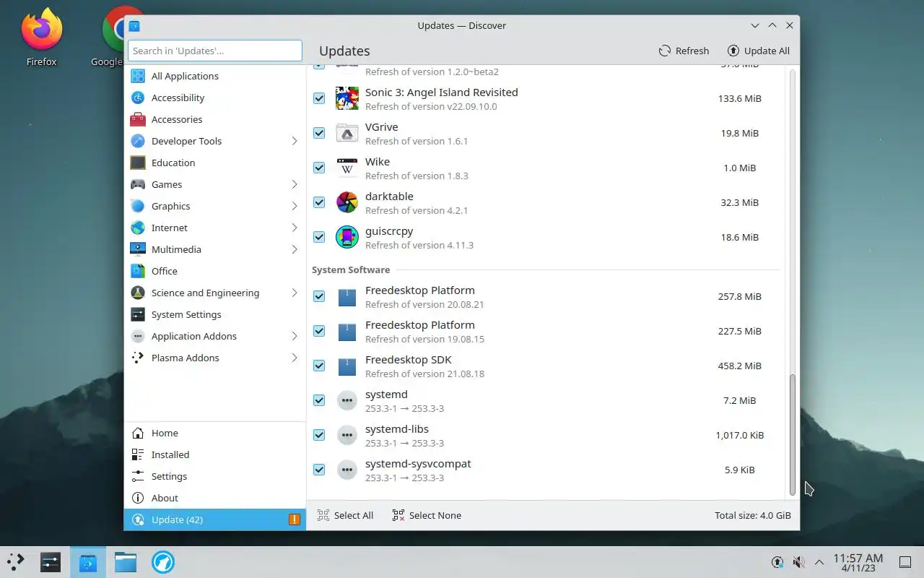Open the Discover icon in taskbar

pos(87,562)
